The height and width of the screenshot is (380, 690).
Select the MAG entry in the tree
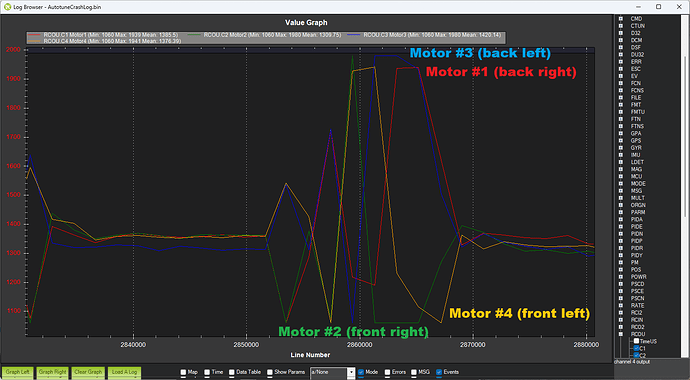click(x=636, y=169)
